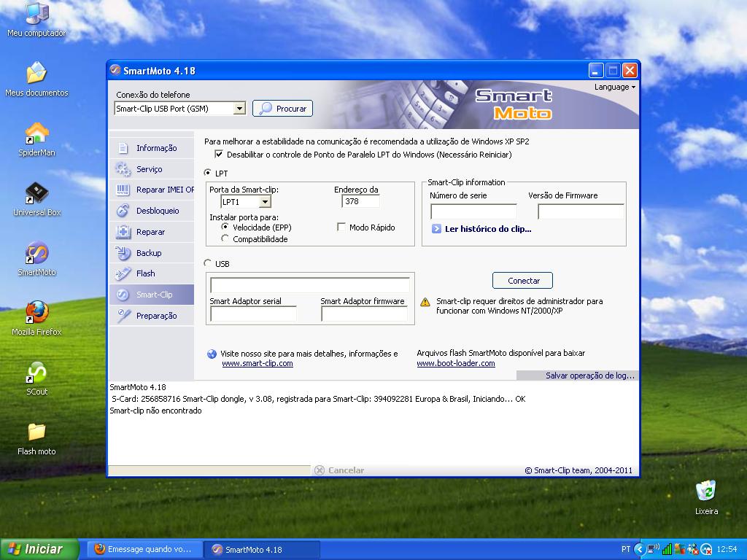Screen dimensions: 747x560
Task: Click the Versão de Firmware field
Action: [x=581, y=211]
